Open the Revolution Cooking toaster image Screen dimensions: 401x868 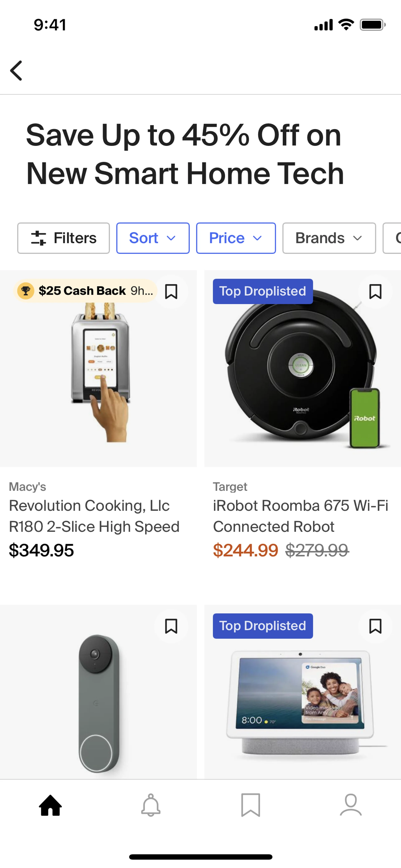(x=98, y=374)
